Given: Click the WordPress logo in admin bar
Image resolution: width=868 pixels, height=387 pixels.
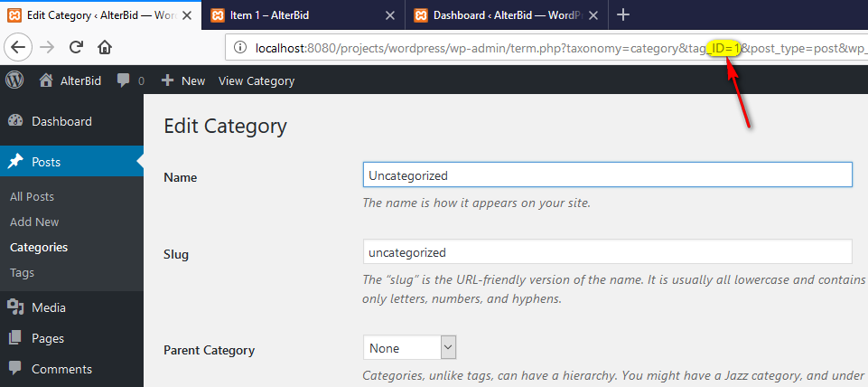Looking at the screenshot, I should [14, 80].
